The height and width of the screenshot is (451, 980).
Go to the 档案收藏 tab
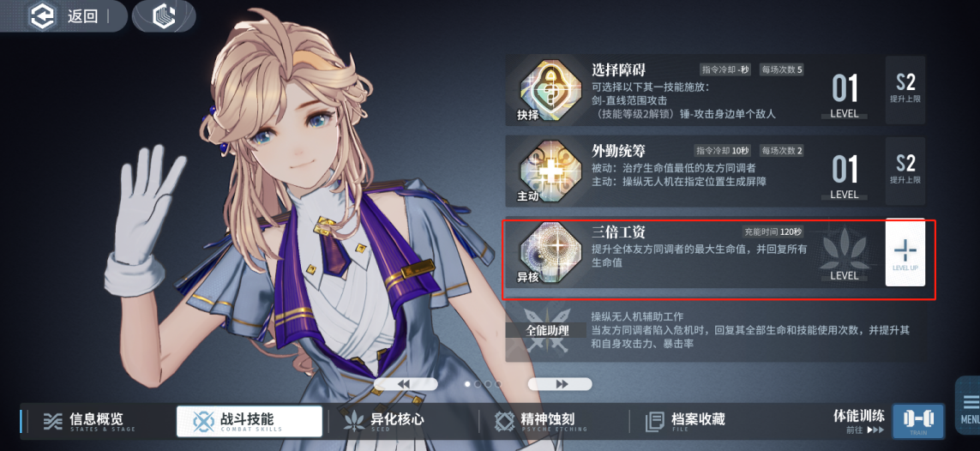click(685, 421)
